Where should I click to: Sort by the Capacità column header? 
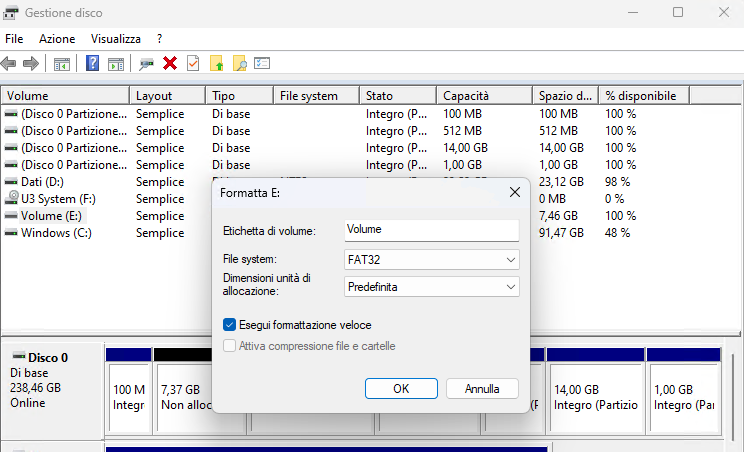[484, 96]
